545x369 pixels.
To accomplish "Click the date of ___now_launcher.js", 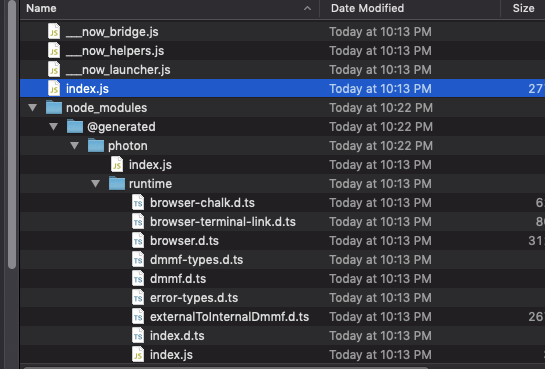I will 381,70.
